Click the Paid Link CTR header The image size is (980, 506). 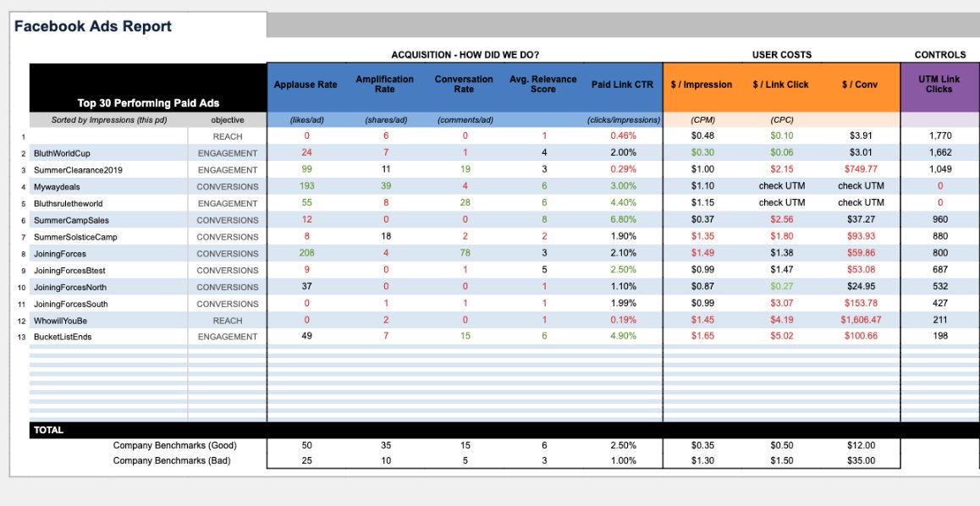tap(621, 84)
